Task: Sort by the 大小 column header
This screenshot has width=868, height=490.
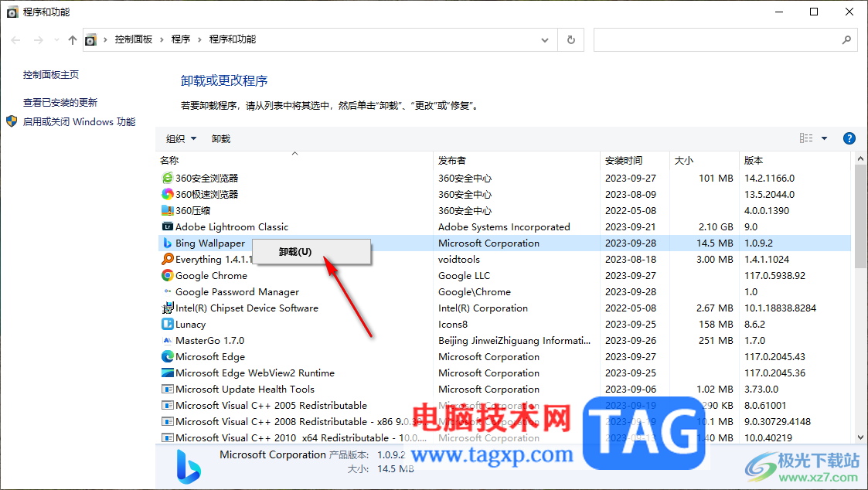Action: click(x=704, y=161)
